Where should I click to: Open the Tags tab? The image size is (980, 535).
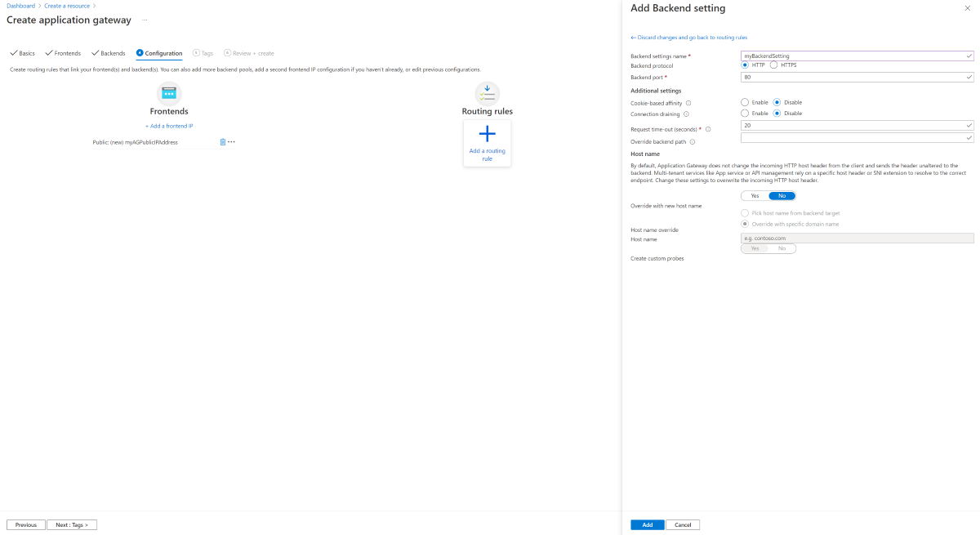pyautogui.click(x=203, y=53)
